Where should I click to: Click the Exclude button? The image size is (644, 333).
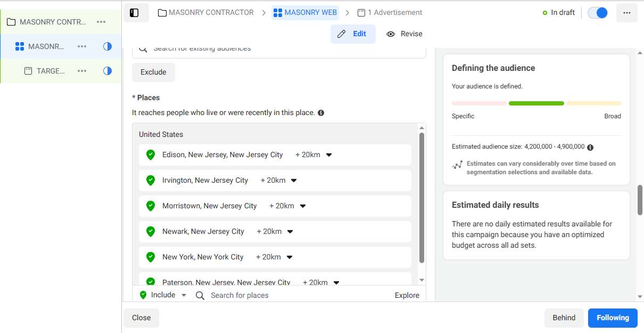[153, 72]
